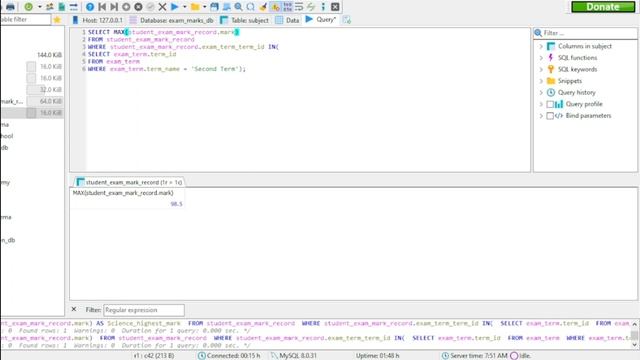
Task: Click the replace text icon after the magnifier
Action: point(251,7)
